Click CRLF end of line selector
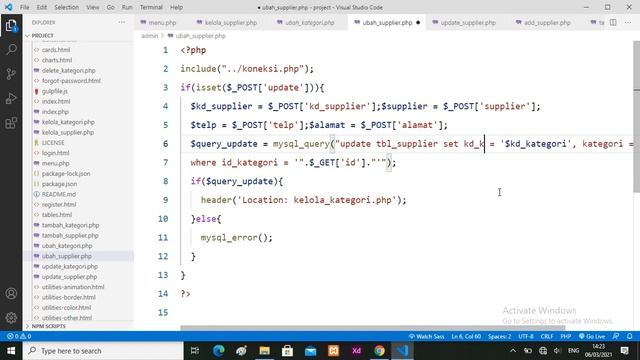Viewport: 640px width, 360px height. 547,336
